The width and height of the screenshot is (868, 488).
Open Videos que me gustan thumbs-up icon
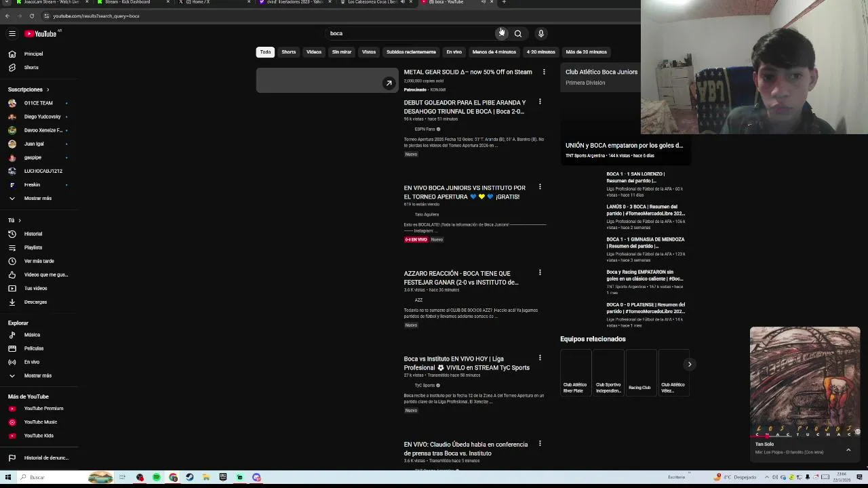(12, 274)
